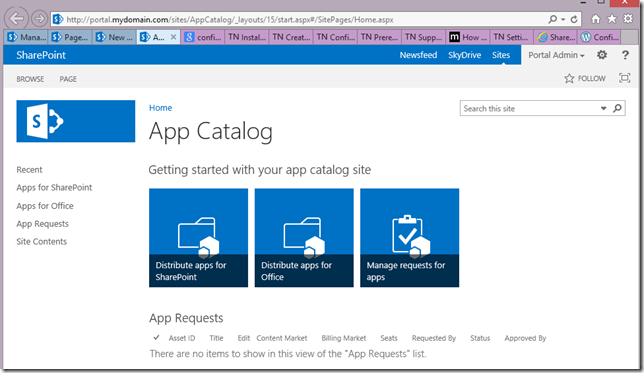Sort by Asset ID column
The image size is (644, 373).
(182, 338)
